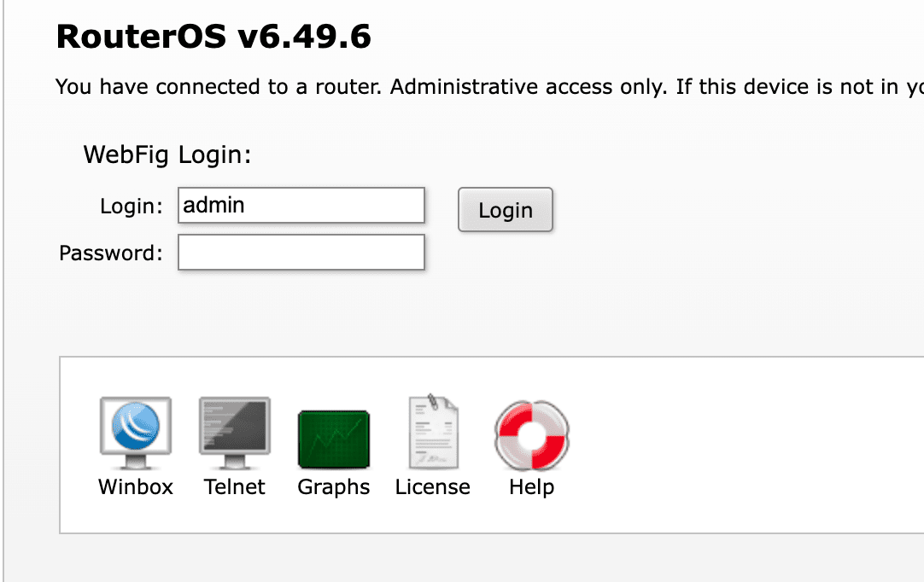
Task: Open the Help lifebuoy icon
Action: [531, 435]
